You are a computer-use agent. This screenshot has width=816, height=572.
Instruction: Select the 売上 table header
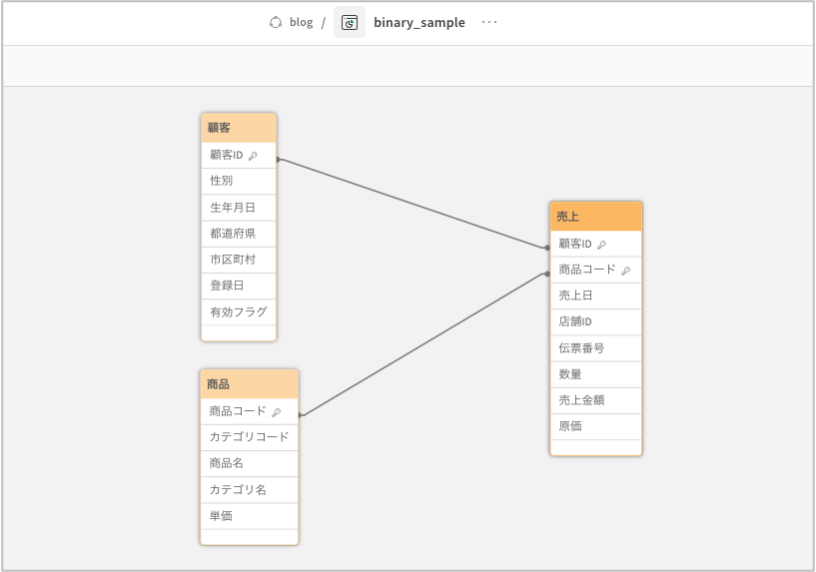pos(595,216)
